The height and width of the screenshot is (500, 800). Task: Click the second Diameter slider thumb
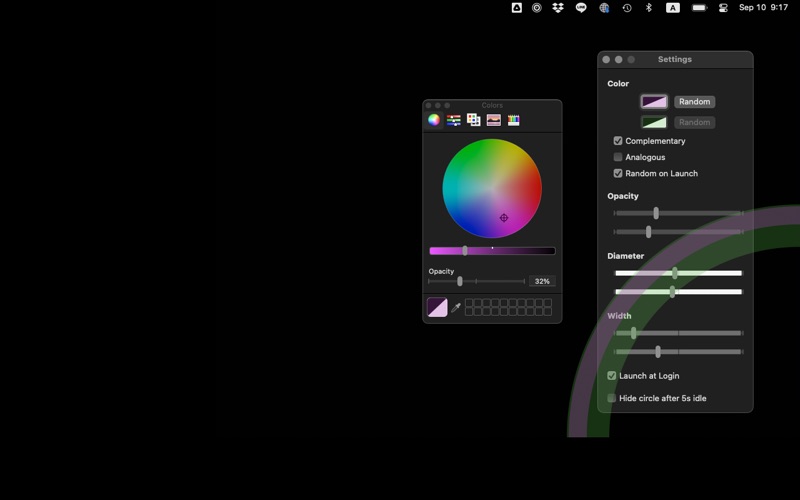coord(672,292)
